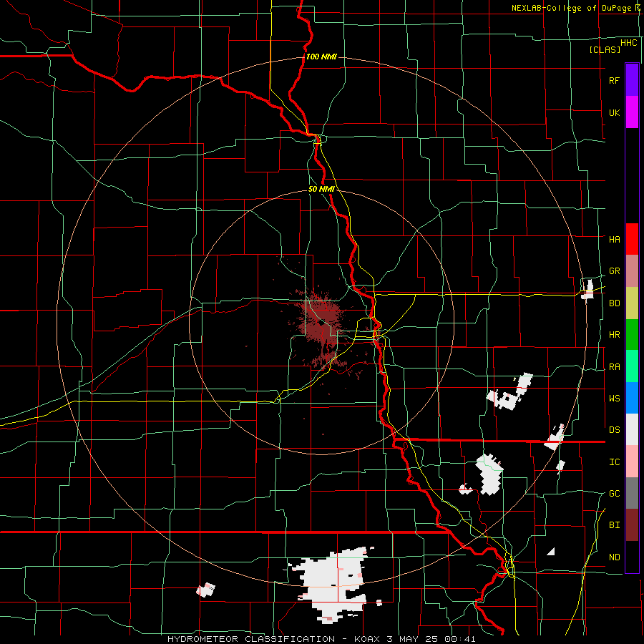Click the 'IC' legend label

tap(614, 462)
